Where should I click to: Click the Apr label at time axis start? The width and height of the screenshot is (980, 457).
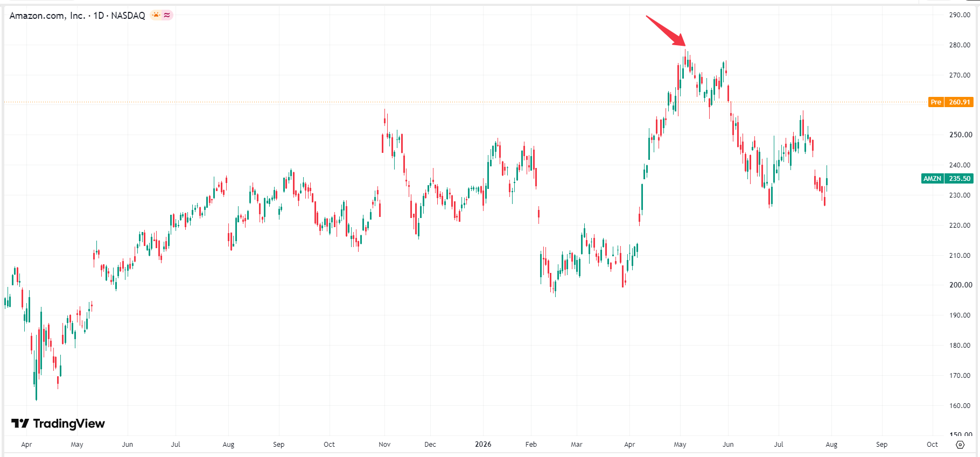pos(26,444)
